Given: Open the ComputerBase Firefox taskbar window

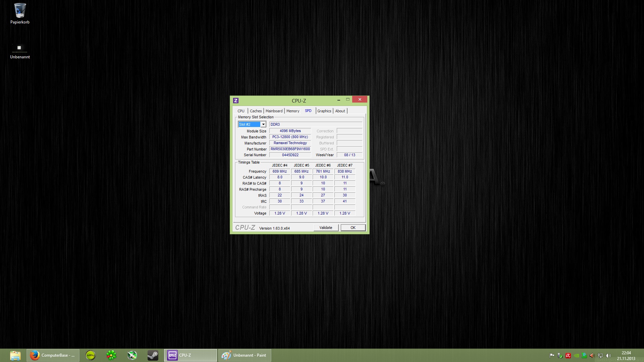Looking at the screenshot, I should tap(53, 355).
